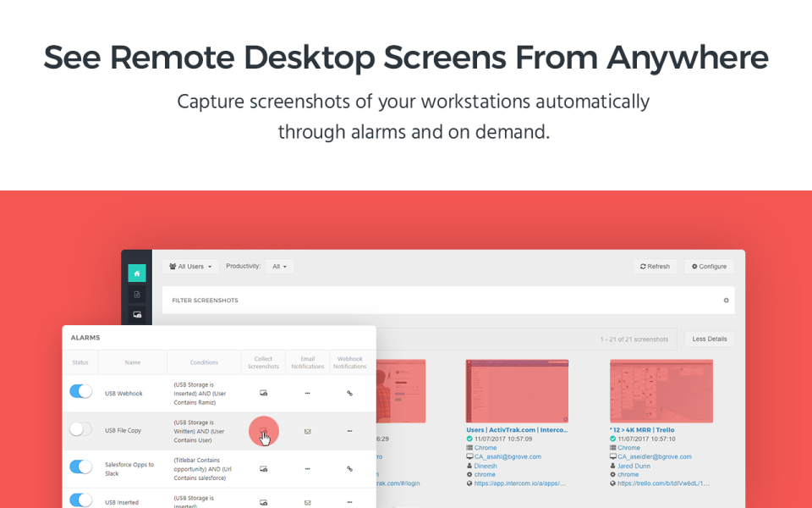The width and height of the screenshot is (812, 508).
Task: Click the email ellipsis for USB Webhook
Action: pos(308,394)
